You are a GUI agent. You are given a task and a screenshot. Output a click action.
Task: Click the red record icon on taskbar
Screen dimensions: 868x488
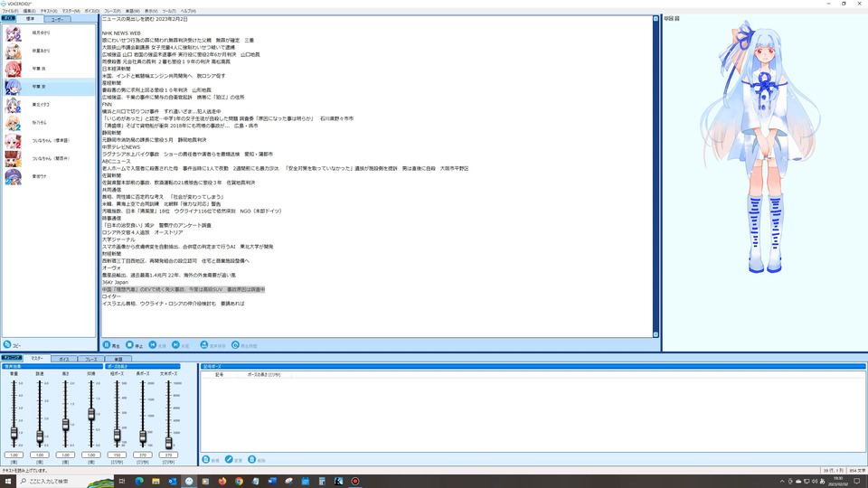[354, 482]
